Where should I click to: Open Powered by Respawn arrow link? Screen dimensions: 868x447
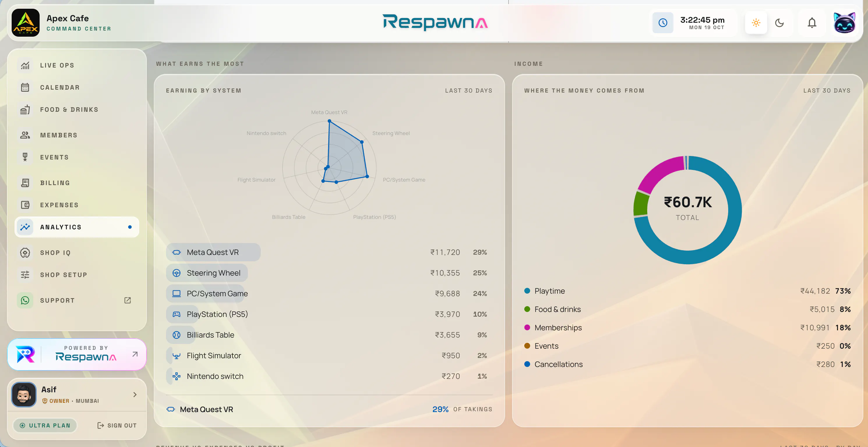(135, 354)
